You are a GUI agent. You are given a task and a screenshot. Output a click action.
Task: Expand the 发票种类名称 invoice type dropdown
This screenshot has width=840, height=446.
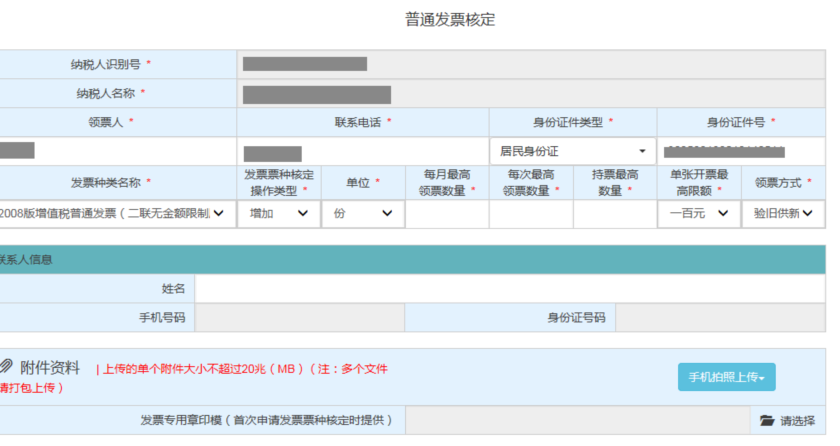tap(115, 213)
